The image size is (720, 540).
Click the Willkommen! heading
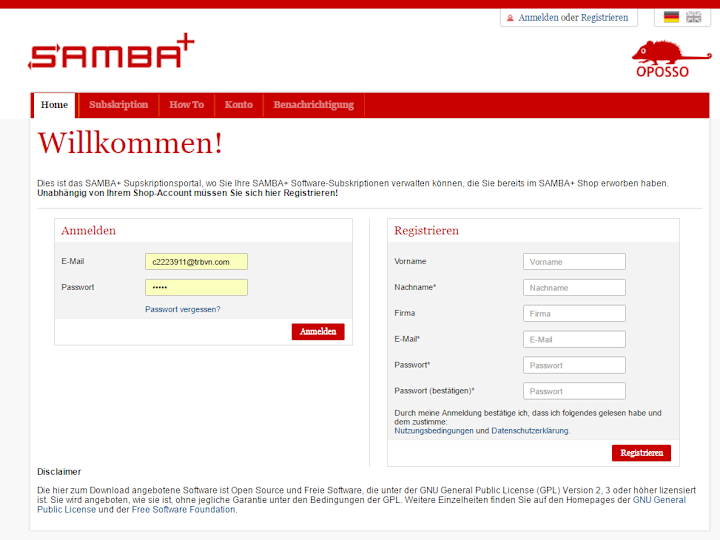pyautogui.click(x=130, y=143)
